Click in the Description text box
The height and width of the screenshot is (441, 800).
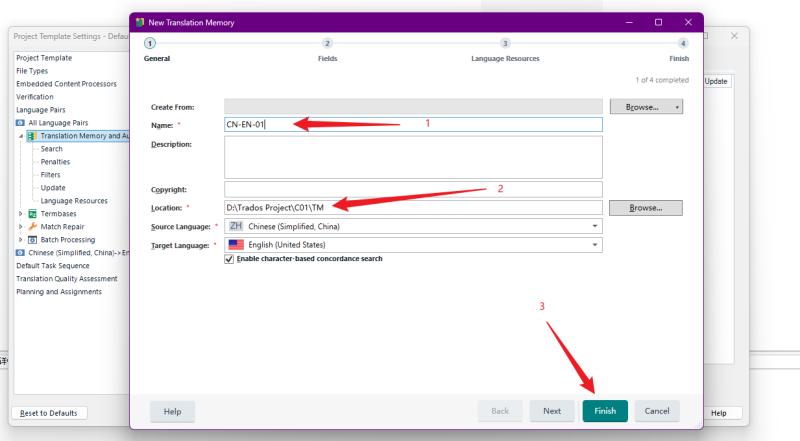coord(413,157)
